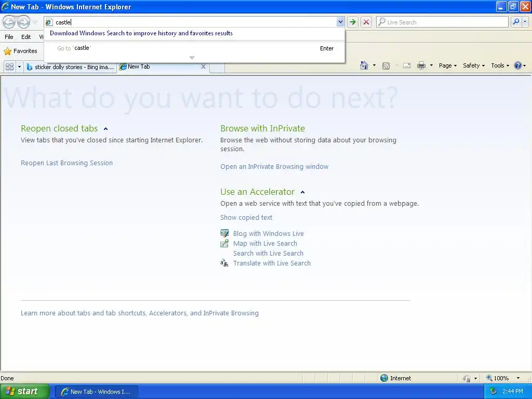Image resolution: width=532 pixels, height=399 pixels.
Task: Open the Safety menu
Action: pos(474,65)
